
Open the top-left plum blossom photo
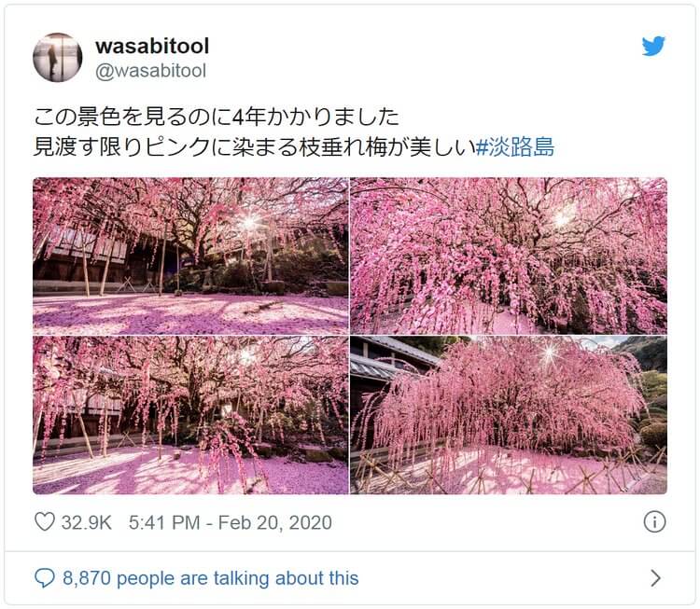[x=190, y=256]
